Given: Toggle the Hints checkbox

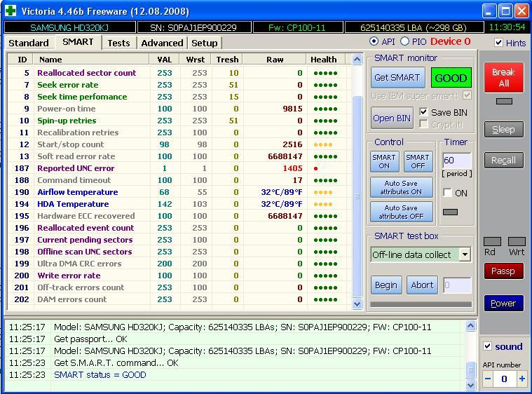Looking at the screenshot, I should 498,43.
